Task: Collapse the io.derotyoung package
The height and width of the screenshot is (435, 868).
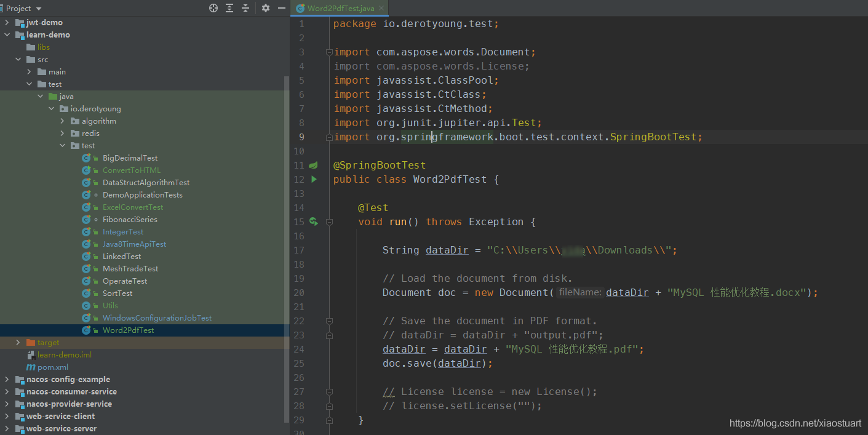Action: click(52, 109)
